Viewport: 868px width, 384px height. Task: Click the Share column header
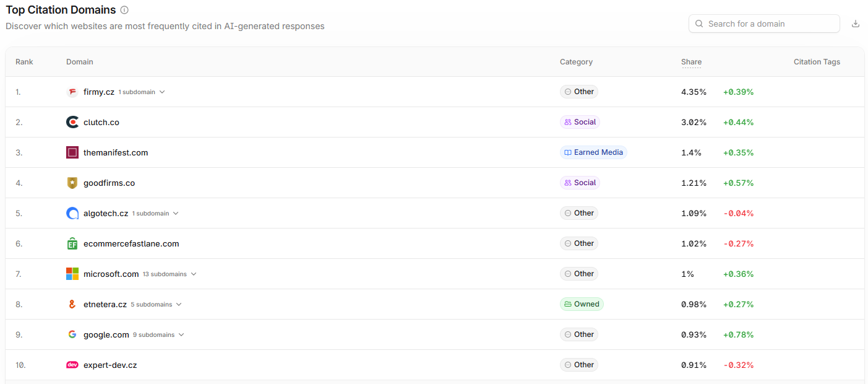click(691, 62)
